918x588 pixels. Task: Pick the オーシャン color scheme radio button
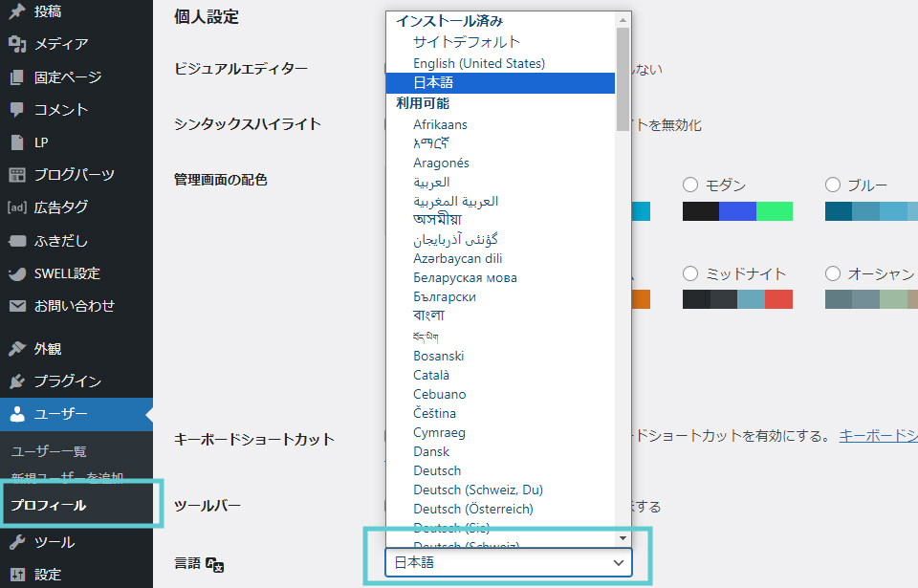832,273
